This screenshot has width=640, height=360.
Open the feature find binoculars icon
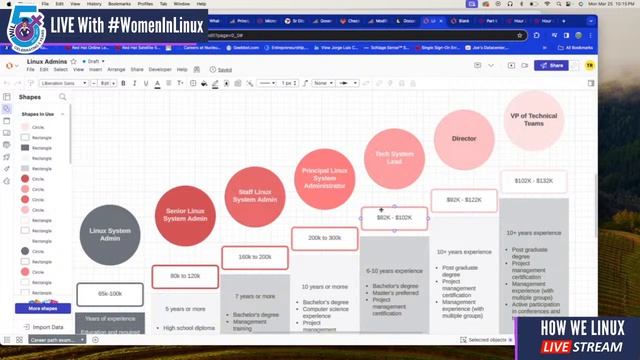[197, 69]
